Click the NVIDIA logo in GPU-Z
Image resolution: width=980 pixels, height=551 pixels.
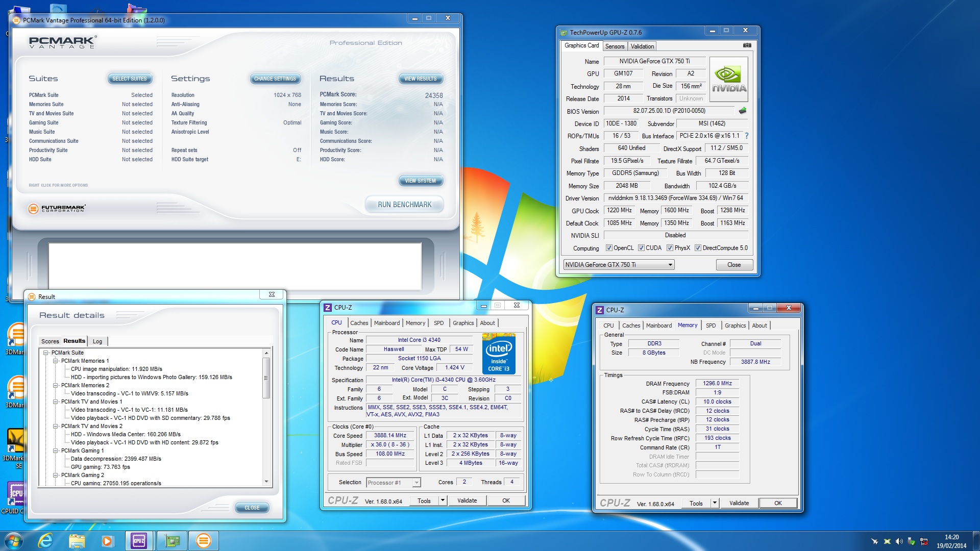tap(729, 80)
